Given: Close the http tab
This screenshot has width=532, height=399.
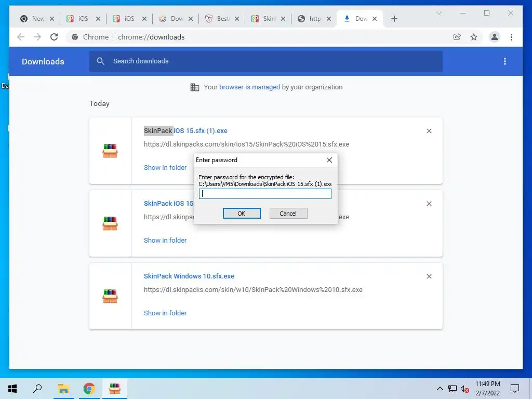Looking at the screenshot, I should pos(329,19).
